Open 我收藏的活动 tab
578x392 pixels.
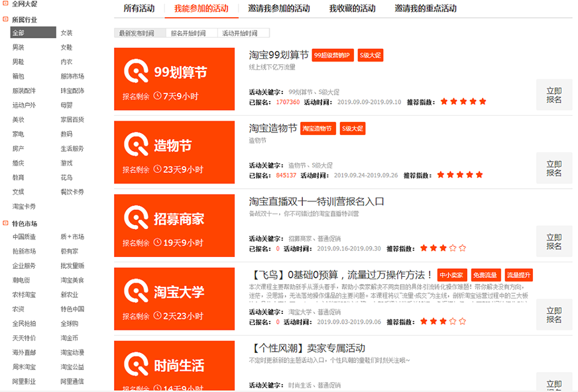click(353, 9)
